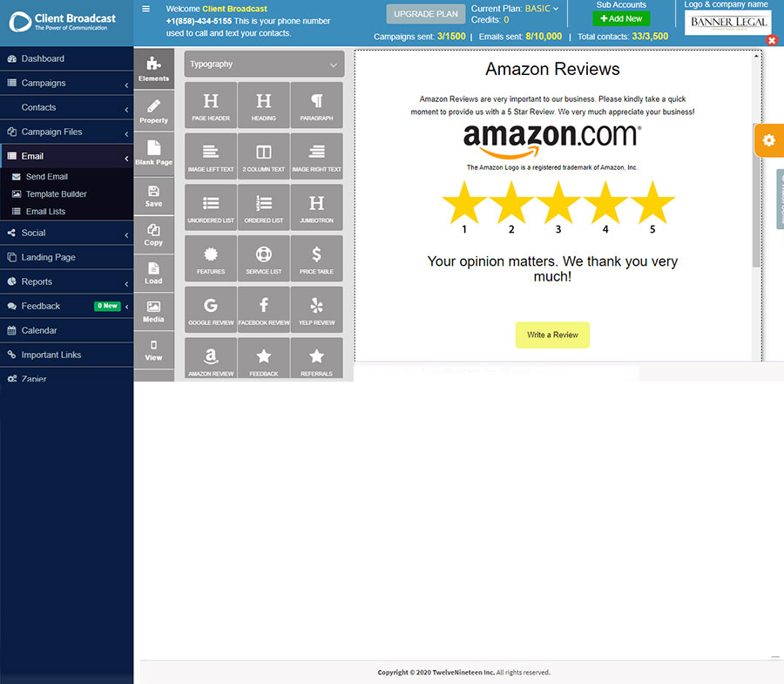Select the Amazon Reviews heading text
This screenshot has width=784, height=684.
pyautogui.click(x=552, y=69)
